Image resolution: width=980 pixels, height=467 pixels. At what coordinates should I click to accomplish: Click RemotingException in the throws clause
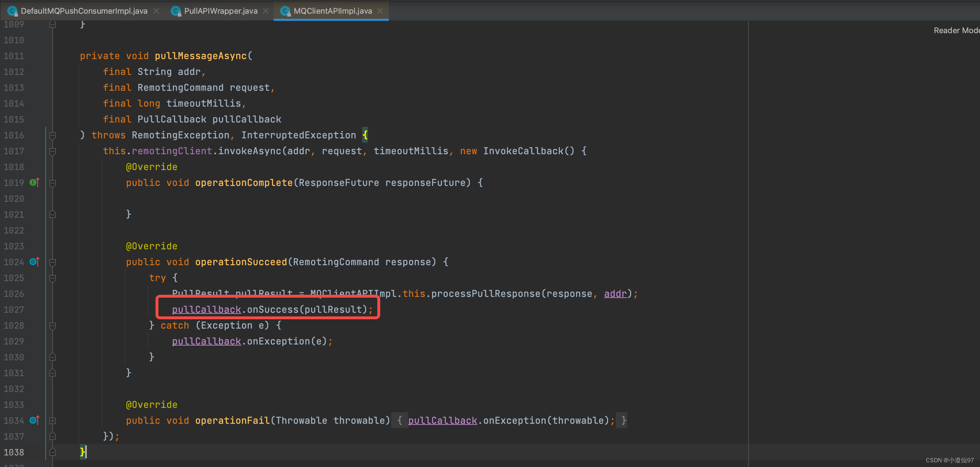180,135
